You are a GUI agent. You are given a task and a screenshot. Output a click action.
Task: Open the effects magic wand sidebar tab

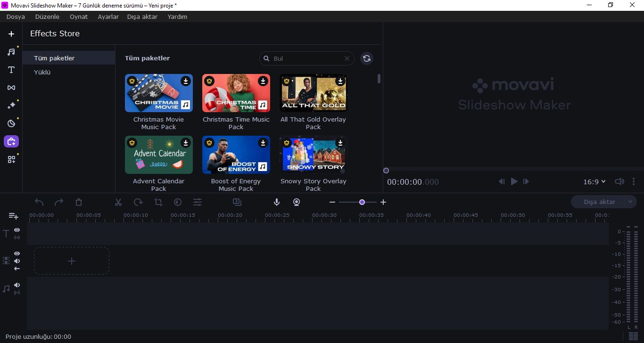pos(11,106)
